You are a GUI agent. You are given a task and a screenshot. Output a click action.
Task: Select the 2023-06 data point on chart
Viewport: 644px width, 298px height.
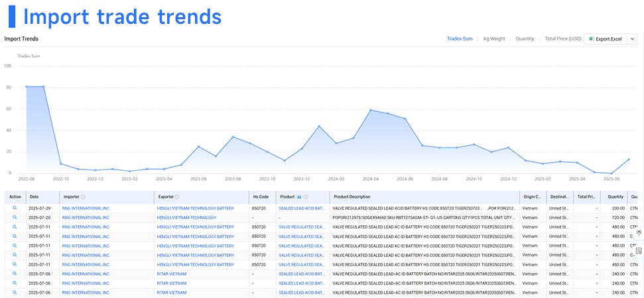point(198,146)
